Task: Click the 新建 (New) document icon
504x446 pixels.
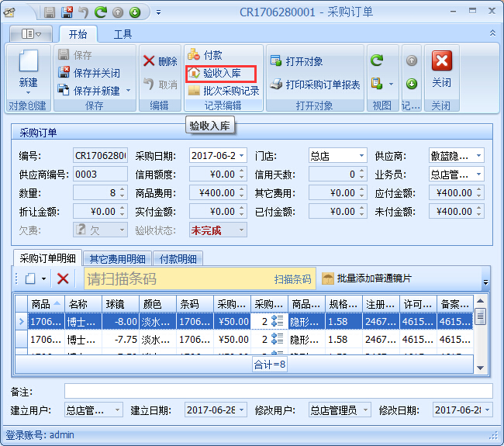Action: 28,63
